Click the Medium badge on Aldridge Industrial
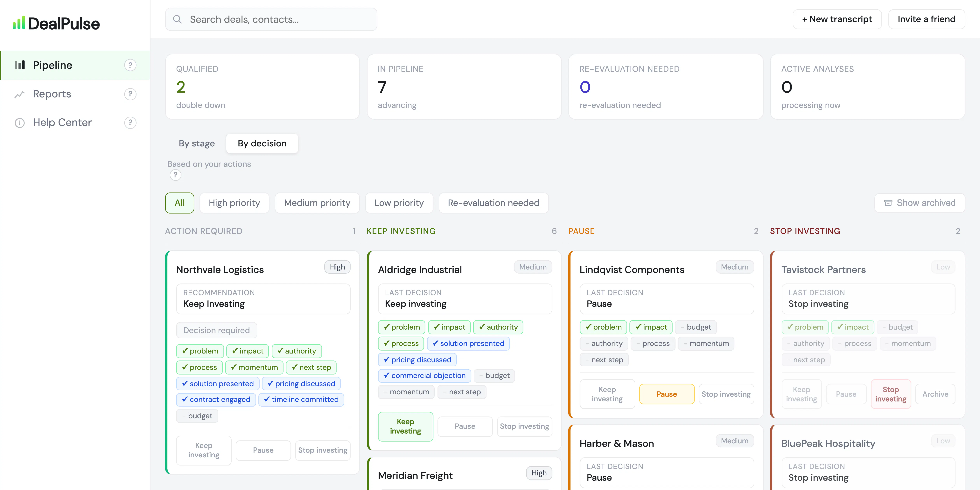980x490 pixels. (533, 267)
